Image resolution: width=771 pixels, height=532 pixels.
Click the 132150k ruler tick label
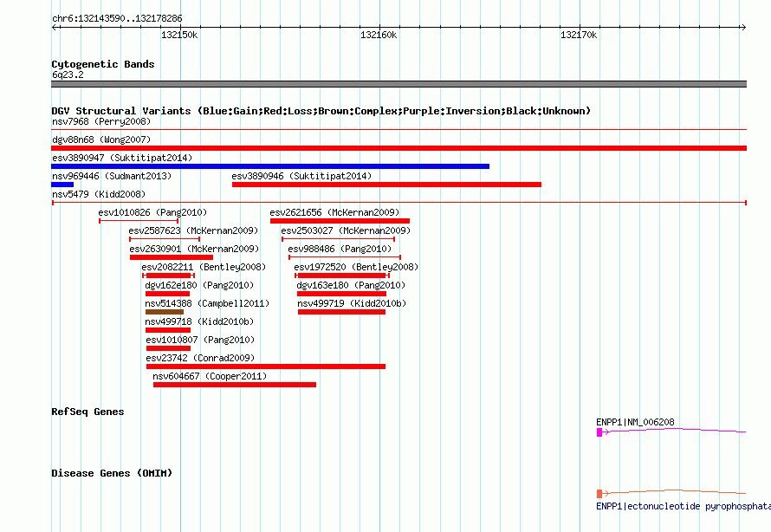pyautogui.click(x=179, y=35)
